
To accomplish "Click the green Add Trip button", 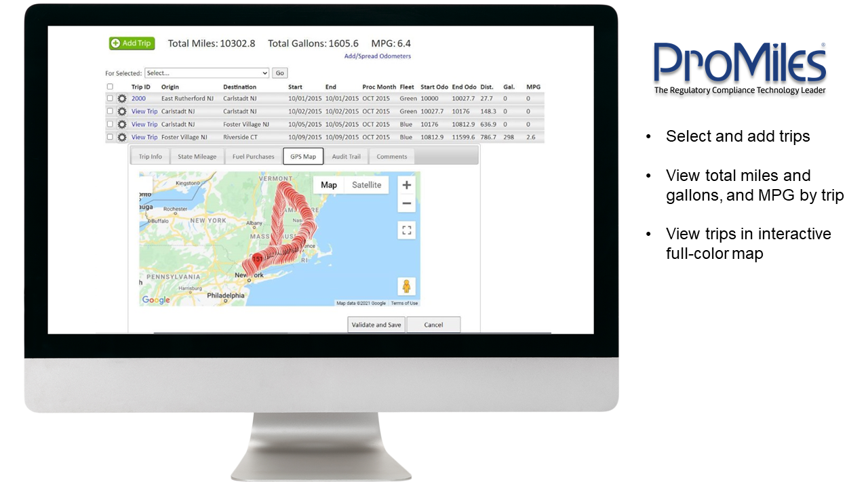I will coord(132,43).
